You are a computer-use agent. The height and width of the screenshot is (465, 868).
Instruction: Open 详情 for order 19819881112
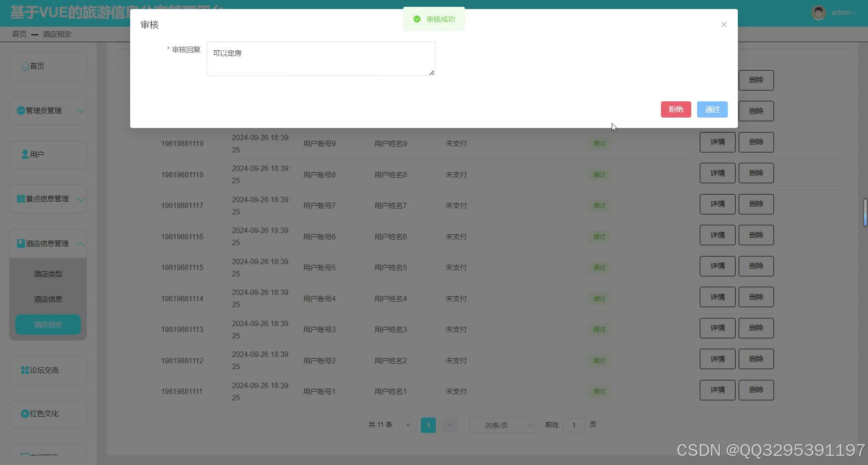[717, 359]
